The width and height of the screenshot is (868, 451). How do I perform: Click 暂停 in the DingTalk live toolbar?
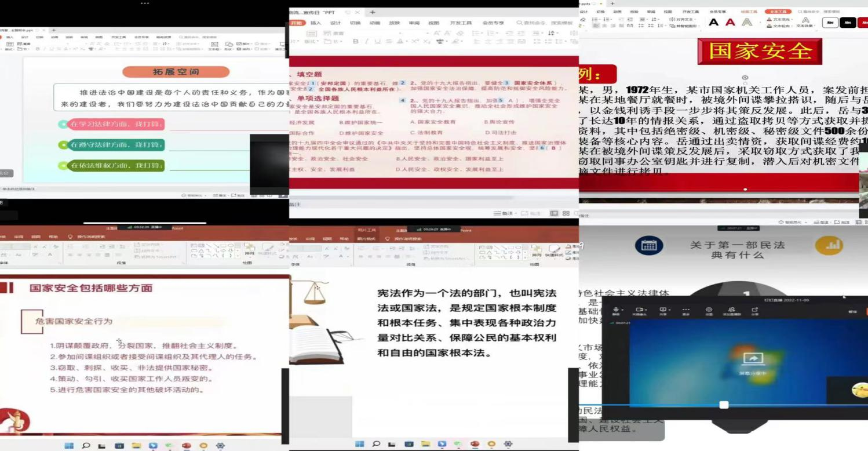click(852, 312)
